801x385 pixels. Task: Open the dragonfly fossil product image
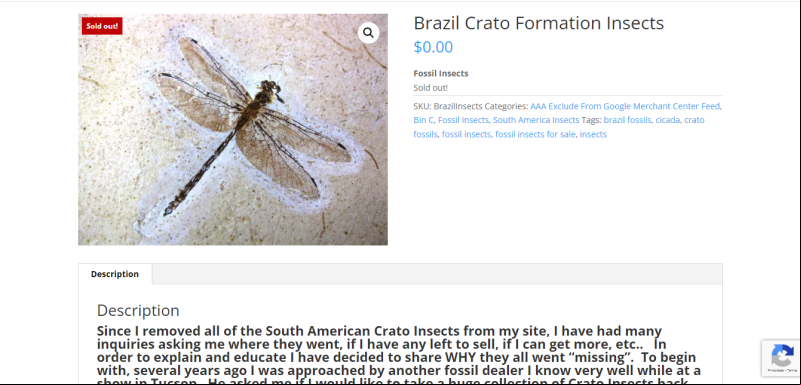point(233,129)
